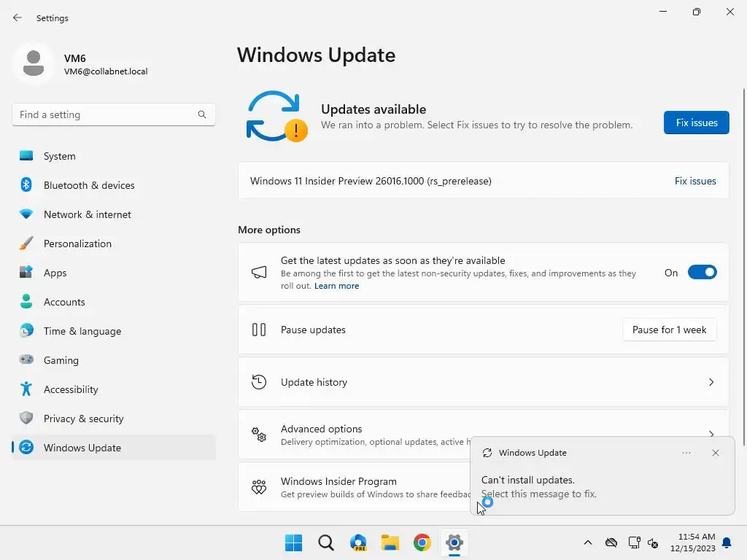Expand the Update history chevron
This screenshot has height=560, width=747.
point(711,382)
